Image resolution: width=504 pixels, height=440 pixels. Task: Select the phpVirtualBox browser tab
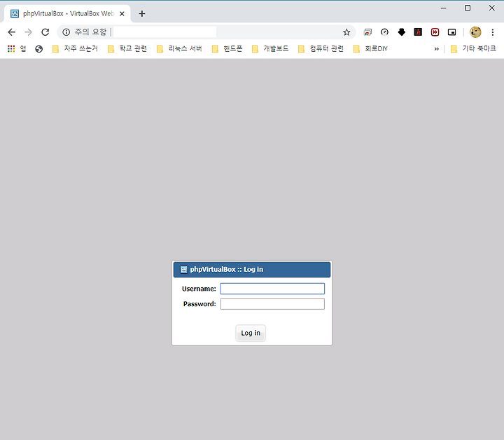pyautogui.click(x=67, y=13)
